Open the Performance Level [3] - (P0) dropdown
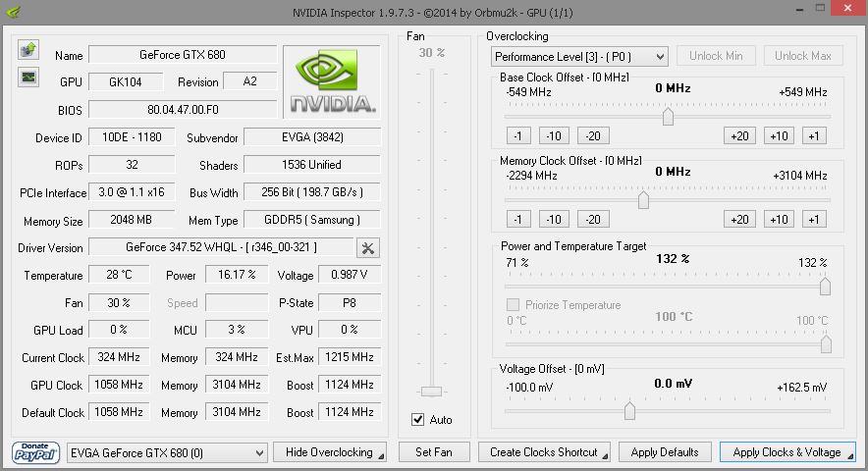The image size is (868, 471). click(x=579, y=57)
